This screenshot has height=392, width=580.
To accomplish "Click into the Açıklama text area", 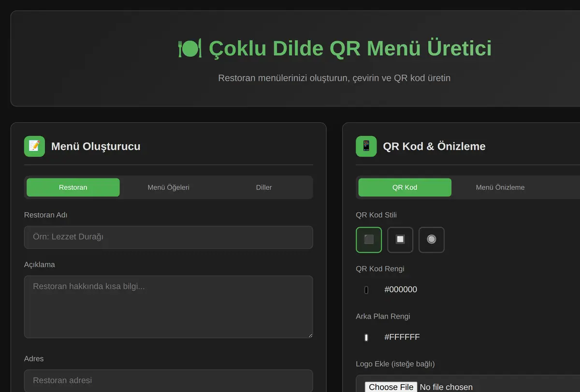I will [168, 307].
